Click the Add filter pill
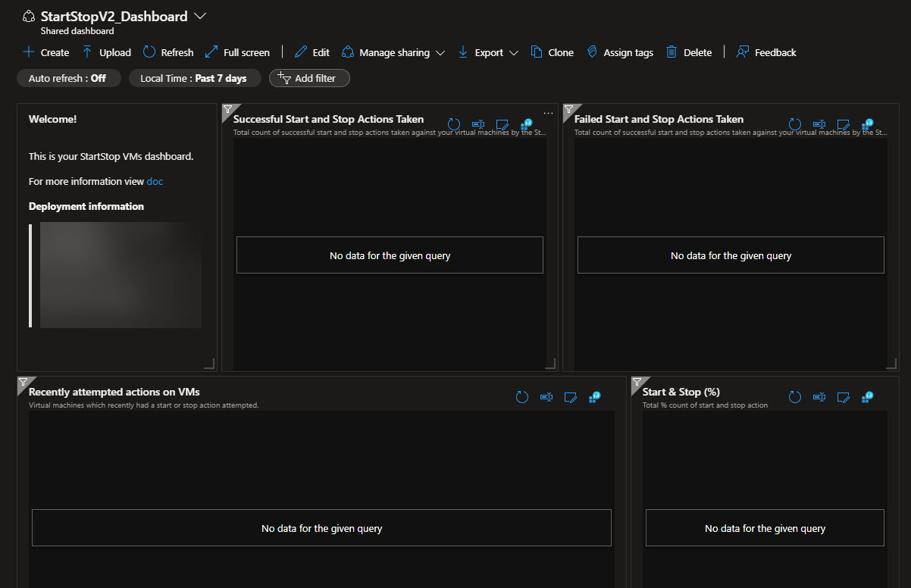This screenshot has width=911, height=588. [309, 77]
